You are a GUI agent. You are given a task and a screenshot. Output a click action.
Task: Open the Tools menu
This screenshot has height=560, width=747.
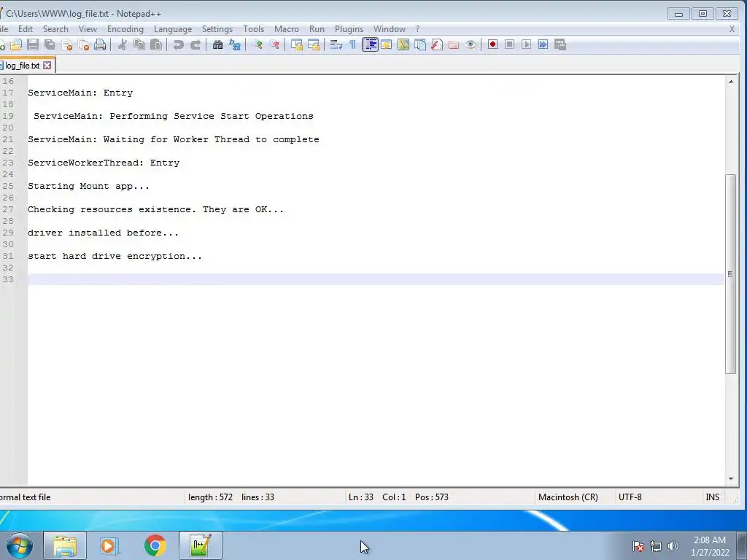coord(253,29)
